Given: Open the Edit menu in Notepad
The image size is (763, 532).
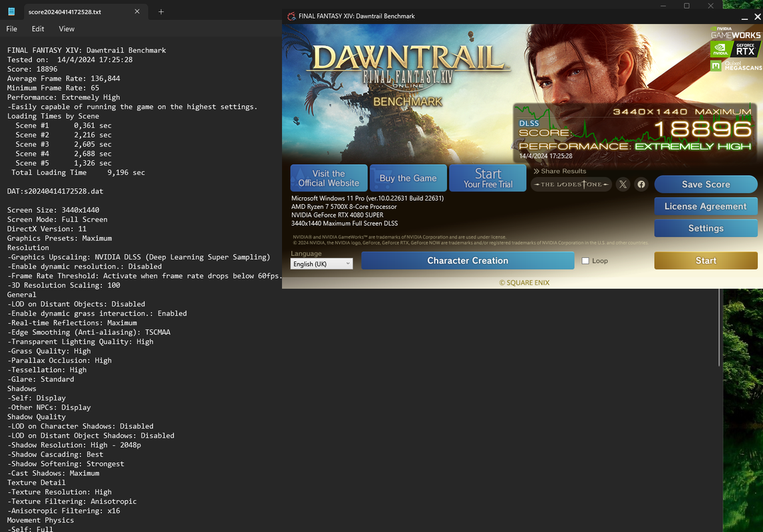Looking at the screenshot, I should click(x=38, y=29).
